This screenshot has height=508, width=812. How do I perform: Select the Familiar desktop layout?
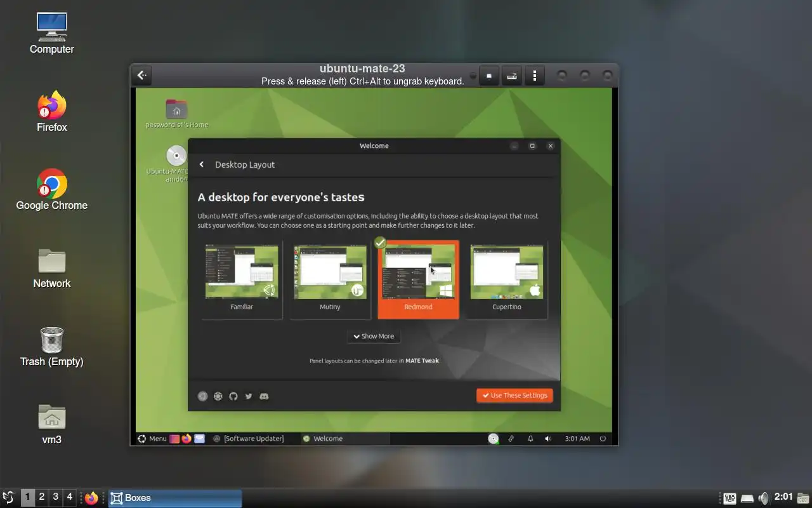(x=242, y=279)
